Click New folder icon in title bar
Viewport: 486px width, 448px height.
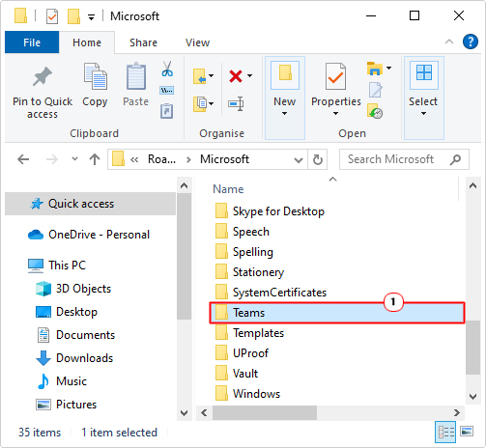(x=73, y=16)
